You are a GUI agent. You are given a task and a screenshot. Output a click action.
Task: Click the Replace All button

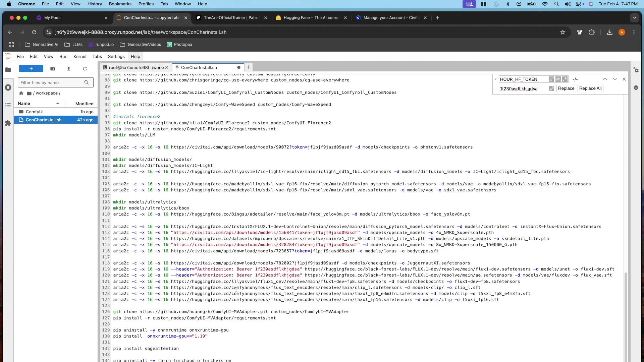coord(590,88)
